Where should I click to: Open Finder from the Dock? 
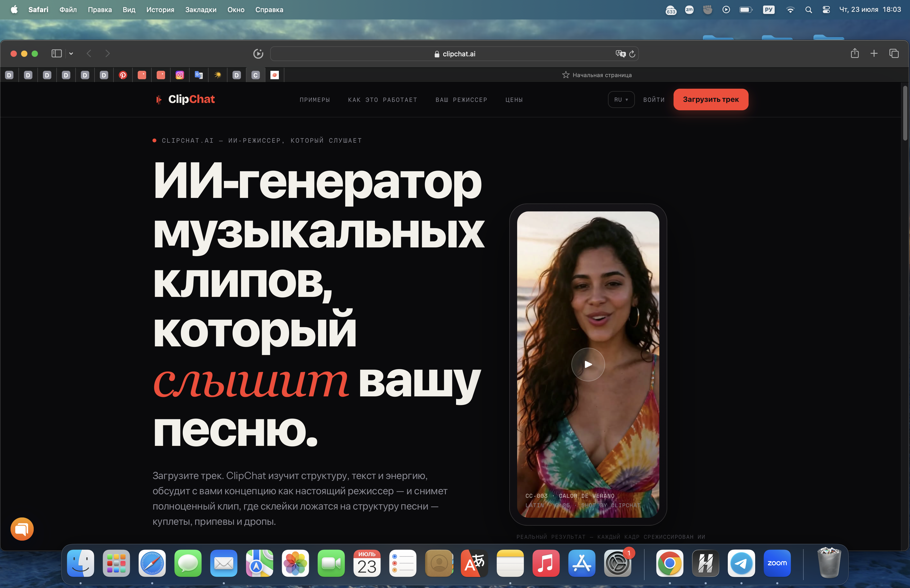[81, 563]
